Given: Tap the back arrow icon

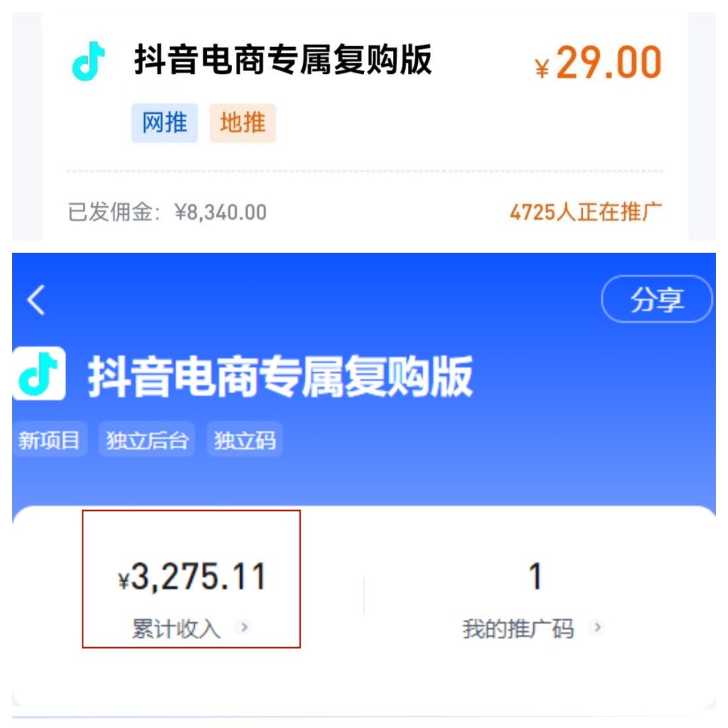Looking at the screenshot, I should [36, 300].
